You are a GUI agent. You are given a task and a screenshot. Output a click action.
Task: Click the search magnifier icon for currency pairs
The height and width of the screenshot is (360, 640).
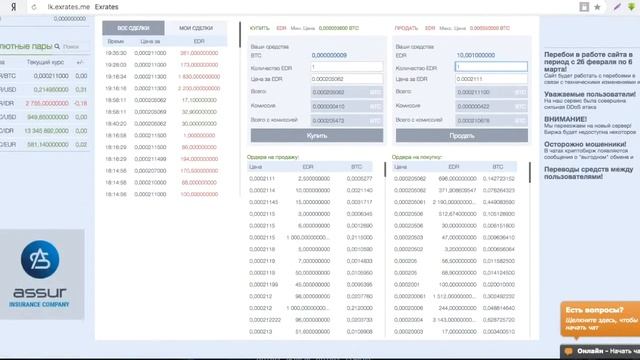point(57,47)
